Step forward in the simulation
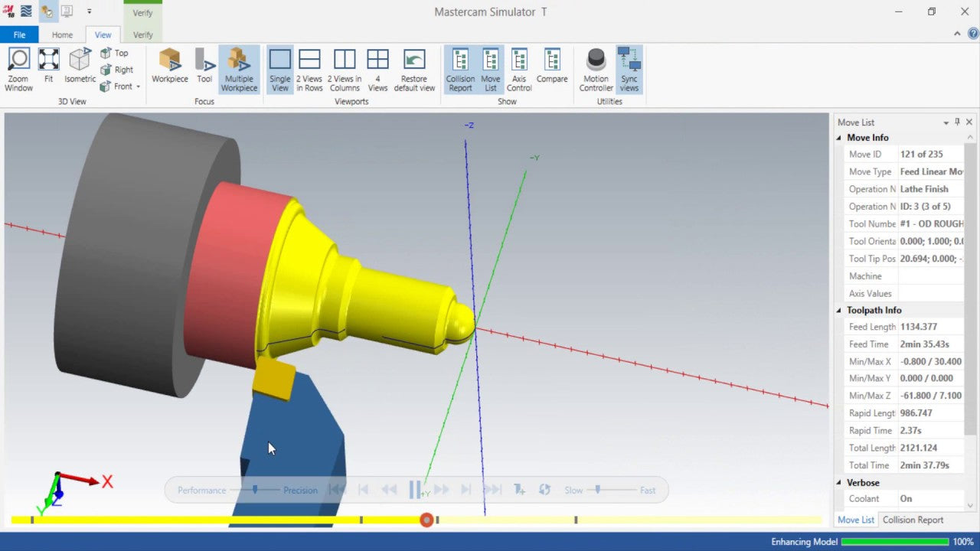 coord(441,490)
